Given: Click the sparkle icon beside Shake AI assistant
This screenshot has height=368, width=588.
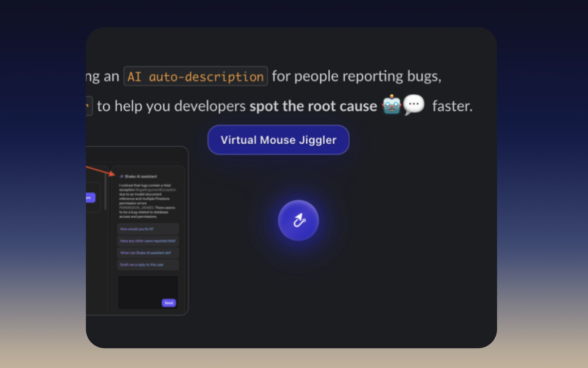Looking at the screenshot, I should tap(121, 177).
